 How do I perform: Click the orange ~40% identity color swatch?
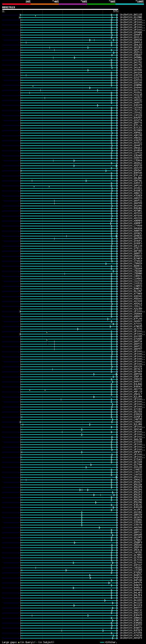point(45,4)
